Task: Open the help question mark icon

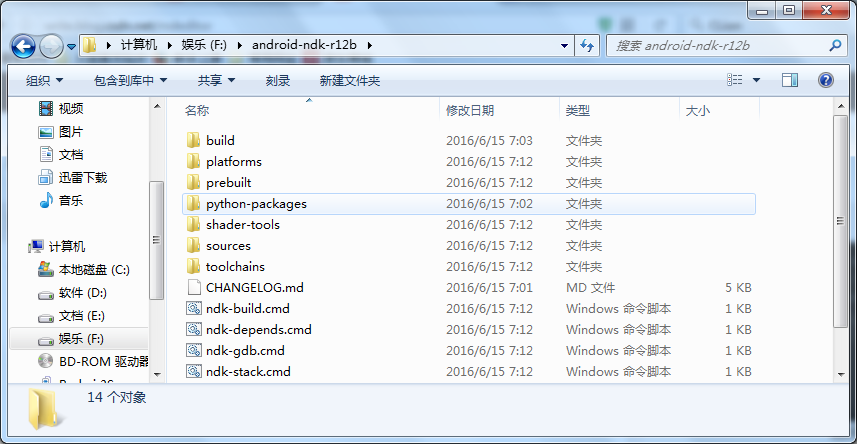Action: pos(825,80)
